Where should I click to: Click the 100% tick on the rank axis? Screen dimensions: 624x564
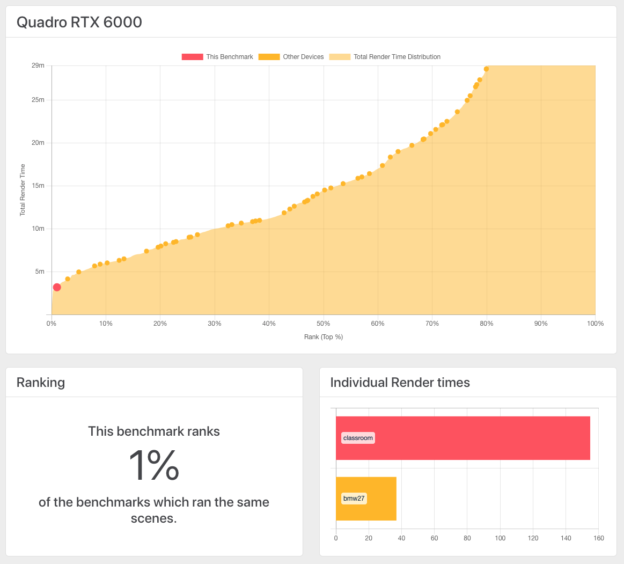click(594, 323)
